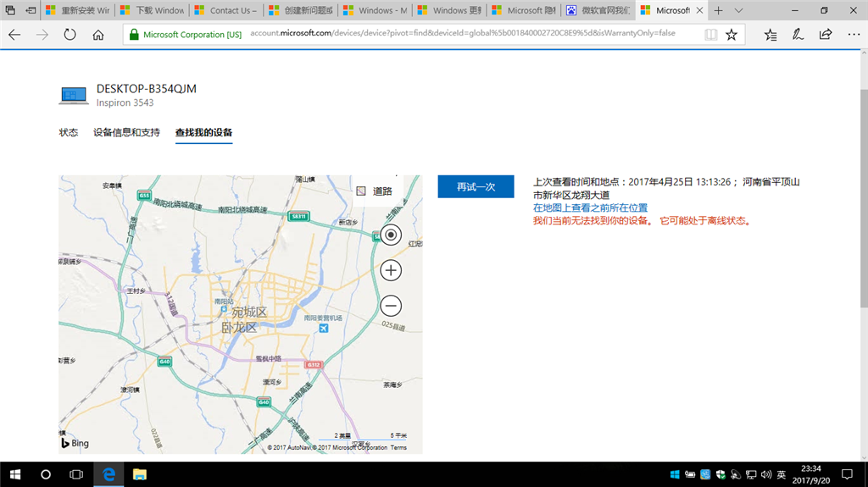
Task: Switch to the 创建新问题 browser tab
Action: [x=301, y=10]
